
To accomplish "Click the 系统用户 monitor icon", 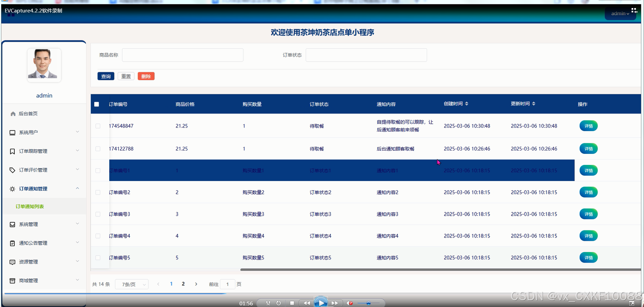I will pos(12,133).
